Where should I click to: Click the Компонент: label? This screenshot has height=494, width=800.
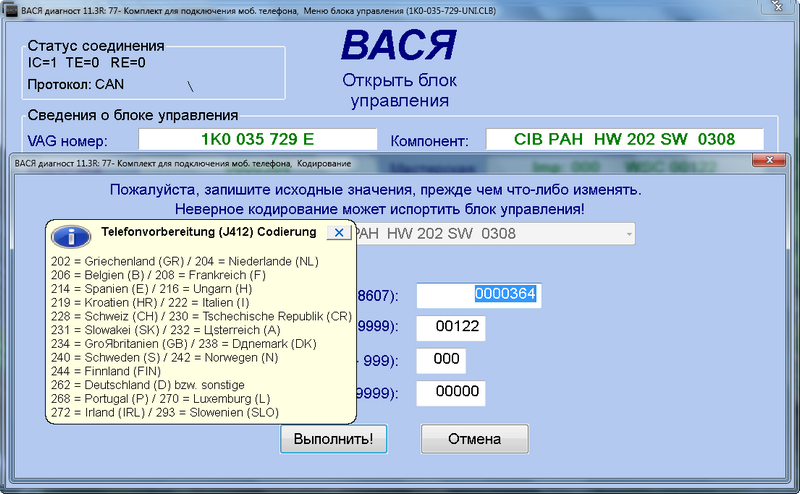tap(429, 141)
